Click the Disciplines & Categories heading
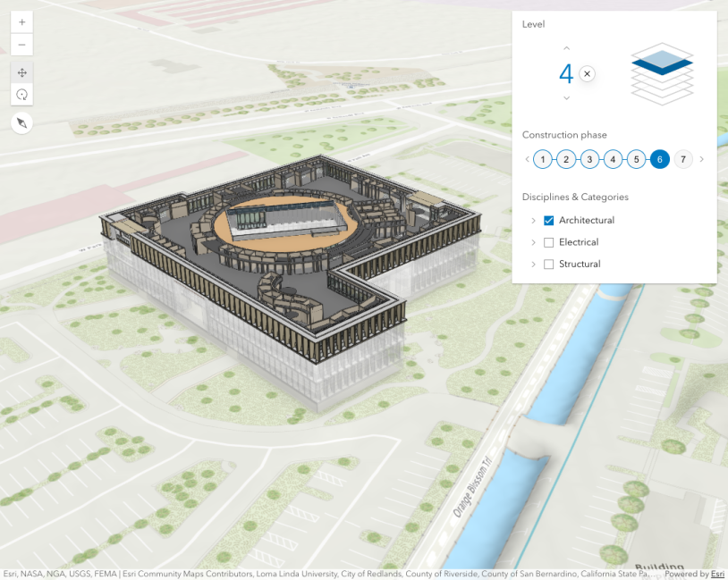The height and width of the screenshot is (580, 728). (575, 198)
